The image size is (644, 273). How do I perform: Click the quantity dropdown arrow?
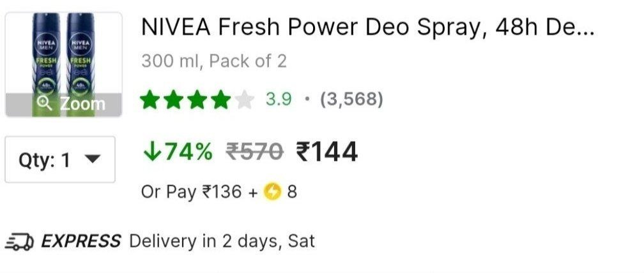[93, 159]
